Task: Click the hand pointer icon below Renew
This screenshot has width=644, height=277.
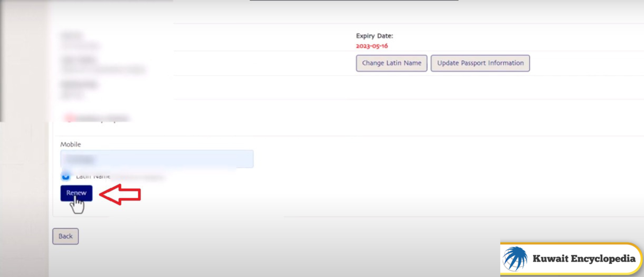Action: click(77, 206)
